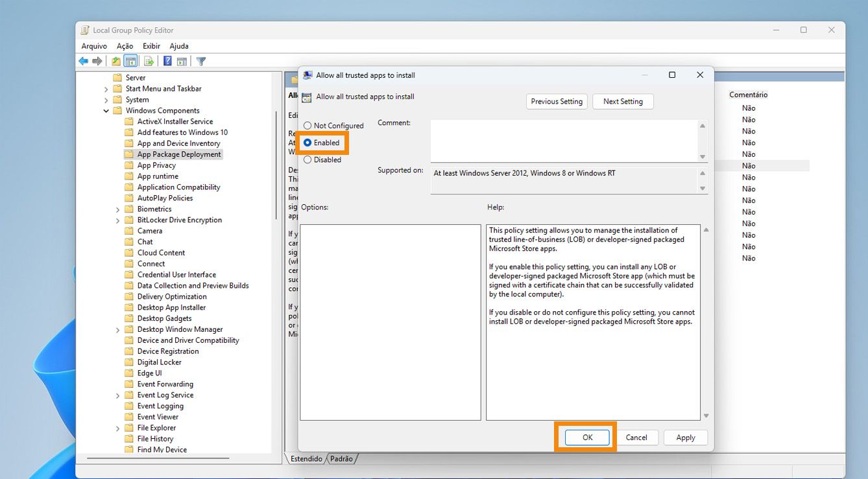The height and width of the screenshot is (479, 868).
Task: Select App and Device Inventory folder
Action: click(x=178, y=143)
